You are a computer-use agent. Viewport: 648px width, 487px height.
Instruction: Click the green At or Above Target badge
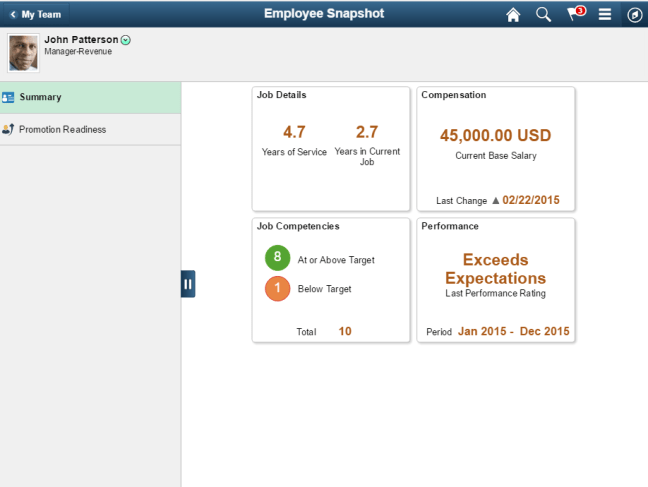click(277, 259)
